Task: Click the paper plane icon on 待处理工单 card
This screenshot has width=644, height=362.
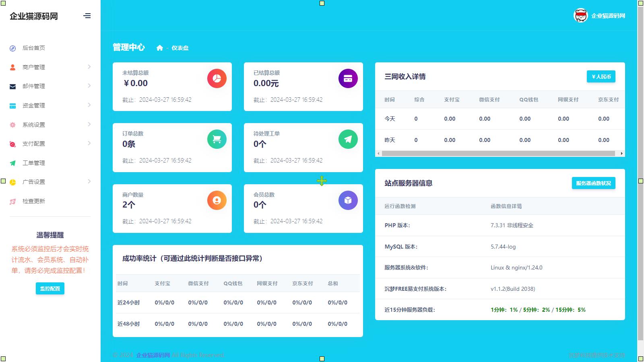Action: pos(348,139)
